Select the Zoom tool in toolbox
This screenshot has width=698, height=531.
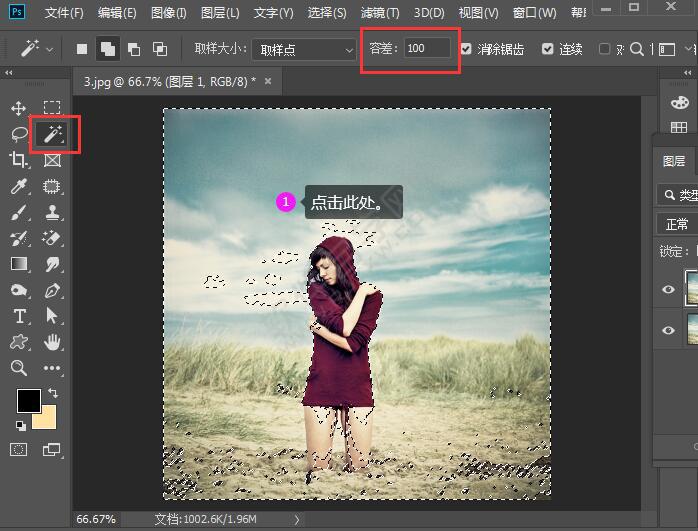click(x=18, y=368)
